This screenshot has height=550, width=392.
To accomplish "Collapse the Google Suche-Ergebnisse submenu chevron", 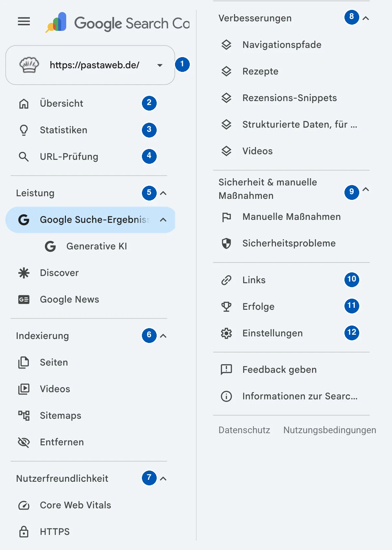I will pyautogui.click(x=163, y=220).
